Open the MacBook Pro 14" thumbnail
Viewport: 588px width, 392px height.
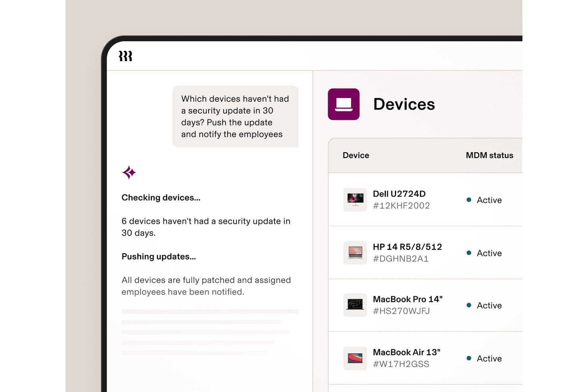(355, 305)
